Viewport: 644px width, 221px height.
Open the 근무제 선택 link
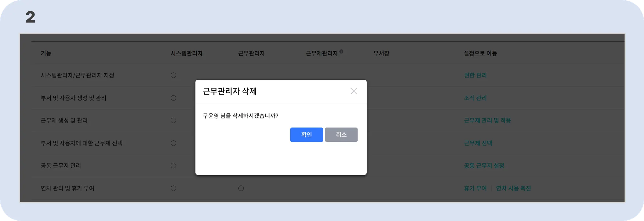tap(478, 143)
